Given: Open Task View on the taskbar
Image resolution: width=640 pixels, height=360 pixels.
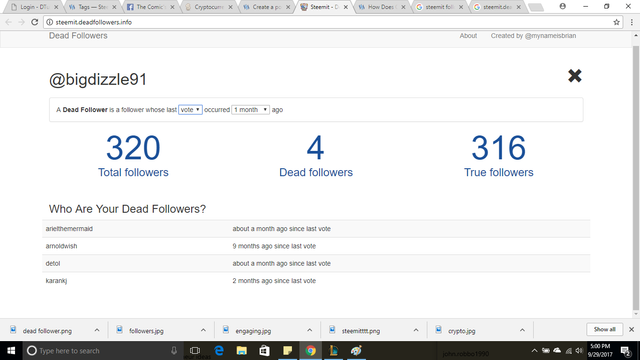Looking at the screenshot, I should [195, 351].
